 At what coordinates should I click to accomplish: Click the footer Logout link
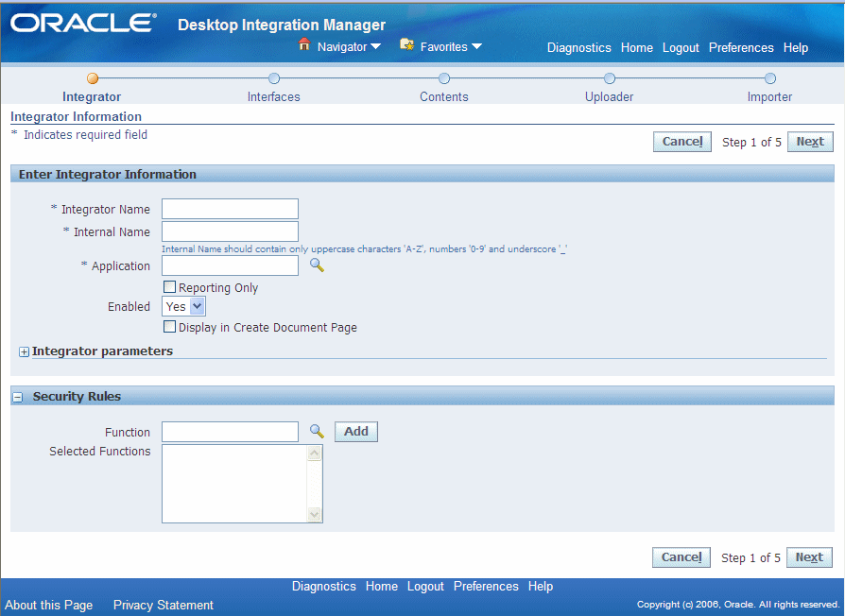(425, 587)
